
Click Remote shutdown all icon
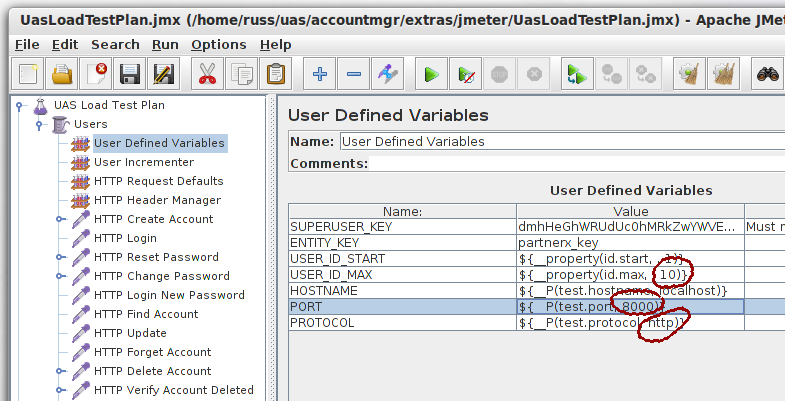pos(645,74)
